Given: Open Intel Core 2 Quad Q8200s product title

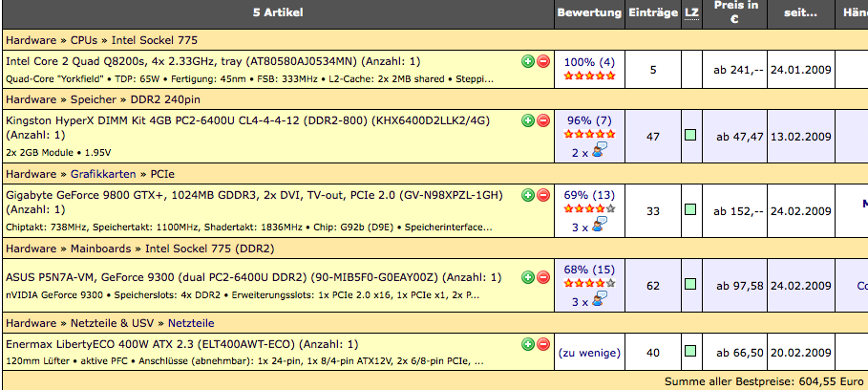Looking at the screenshot, I should pos(213,61).
